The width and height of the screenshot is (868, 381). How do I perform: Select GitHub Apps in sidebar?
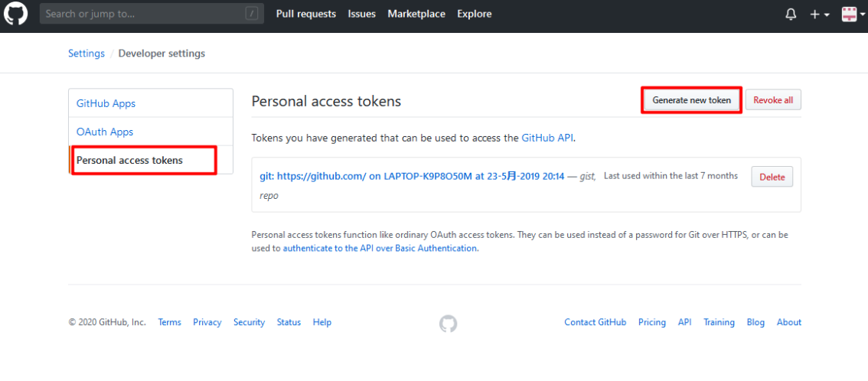tap(106, 103)
